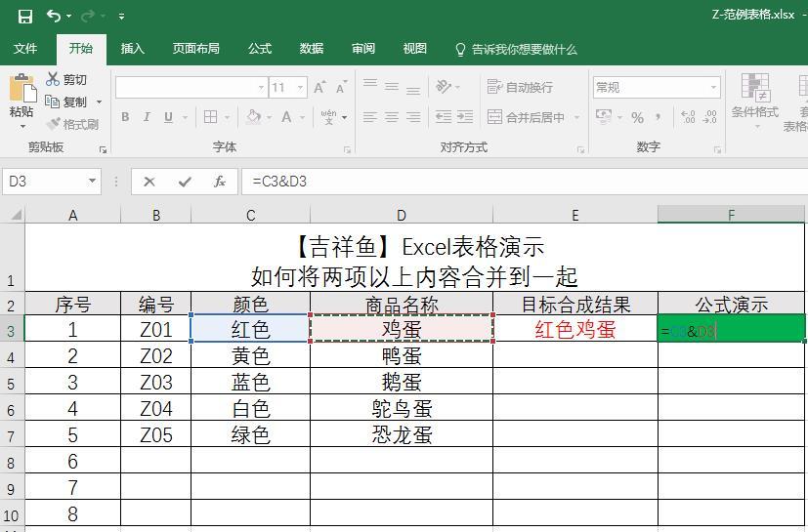Click the decrease decimal icon
The width and height of the screenshot is (808, 532).
pyautogui.click(x=709, y=117)
